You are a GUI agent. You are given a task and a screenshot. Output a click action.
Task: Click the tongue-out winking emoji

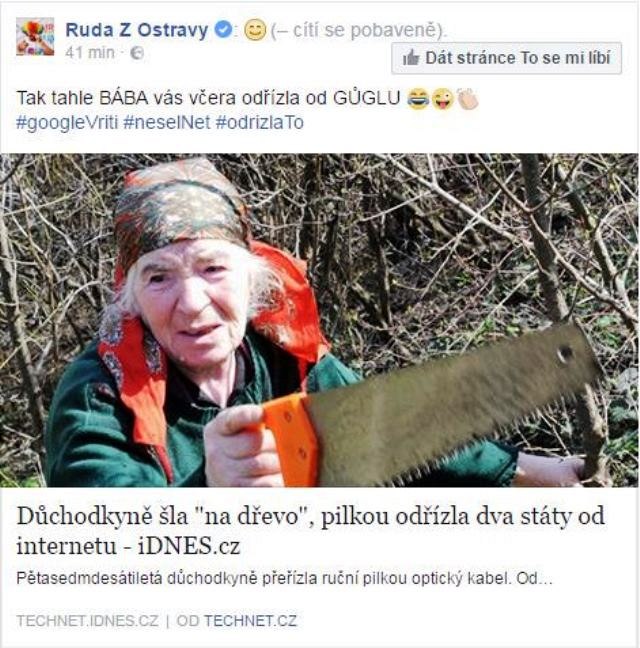(442, 99)
